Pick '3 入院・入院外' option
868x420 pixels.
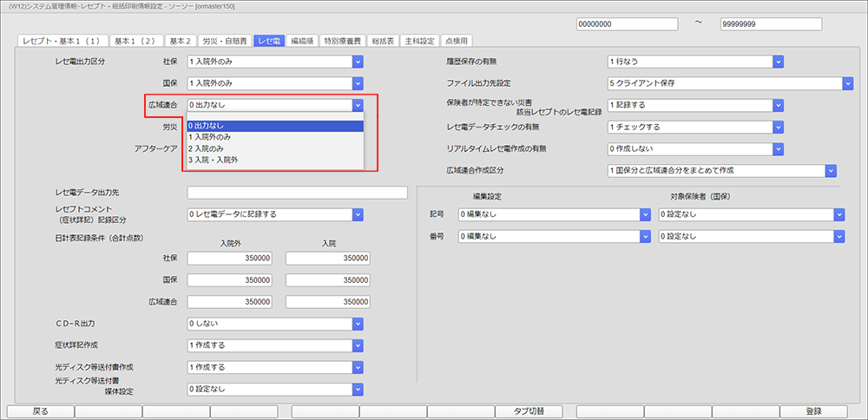pos(273,161)
